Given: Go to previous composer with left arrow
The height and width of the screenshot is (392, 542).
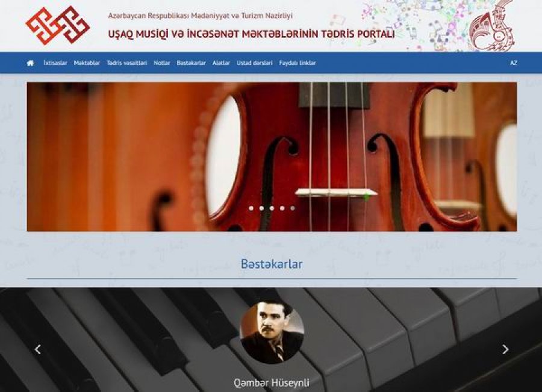Looking at the screenshot, I should click(x=38, y=349).
